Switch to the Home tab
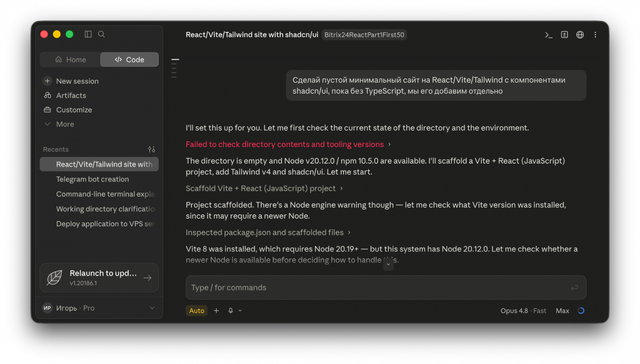The image size is (640, 364). [x=71, y=59]
